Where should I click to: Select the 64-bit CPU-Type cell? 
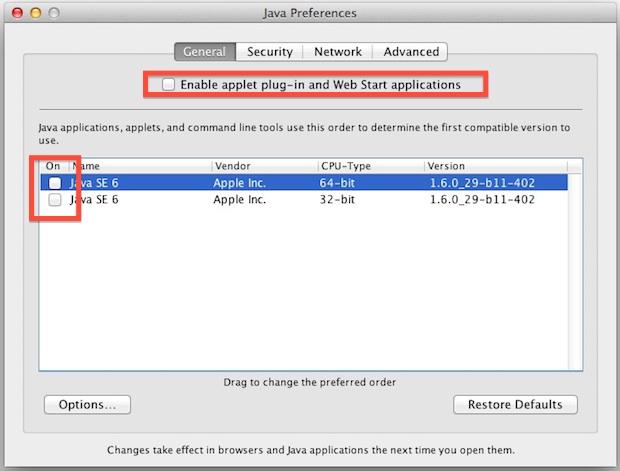(x=337, y=183)
